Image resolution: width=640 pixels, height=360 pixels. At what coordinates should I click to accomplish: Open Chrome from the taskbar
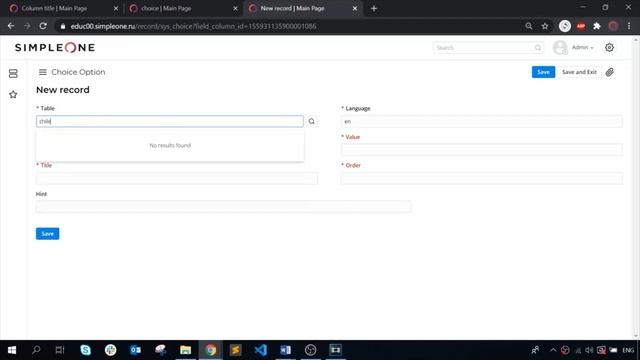(x=210, y=350)
